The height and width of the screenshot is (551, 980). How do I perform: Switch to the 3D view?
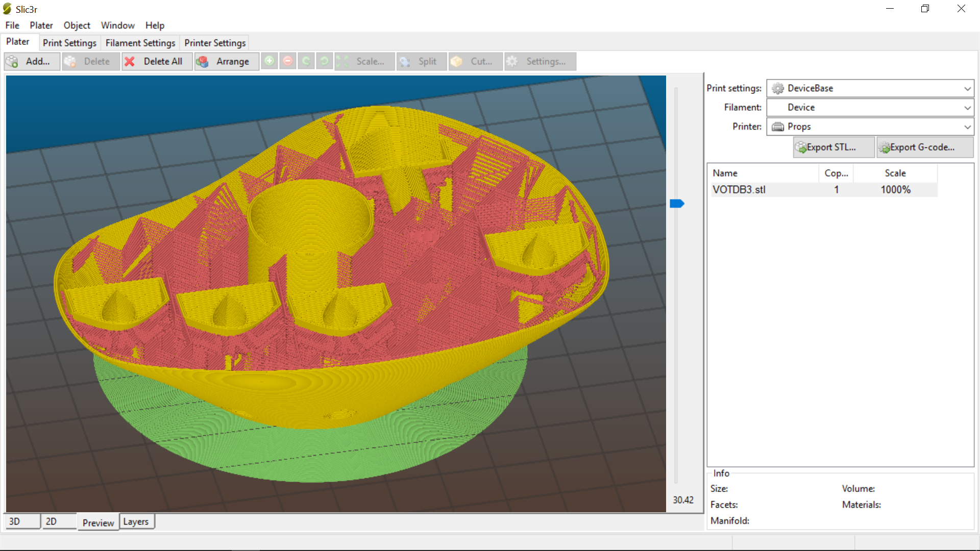pos(22,521)
